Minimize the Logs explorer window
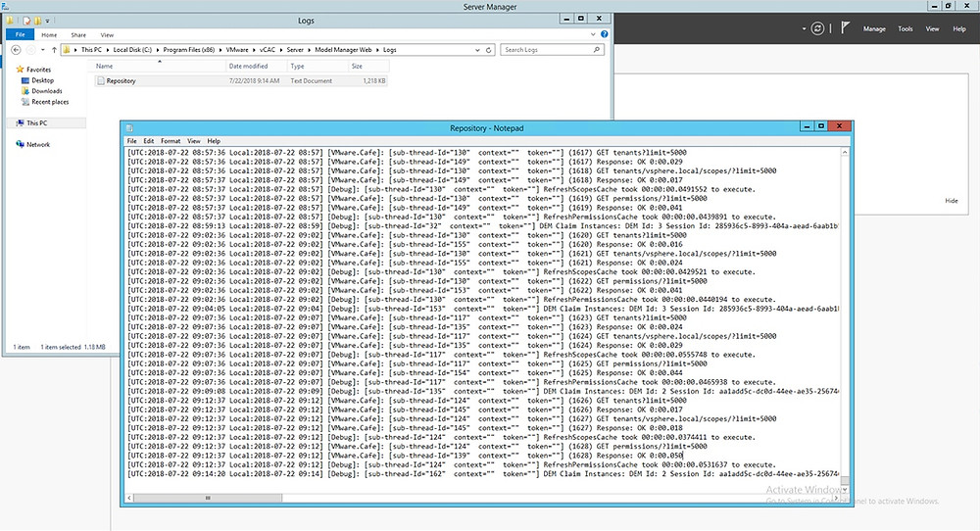 pos(566,19)
